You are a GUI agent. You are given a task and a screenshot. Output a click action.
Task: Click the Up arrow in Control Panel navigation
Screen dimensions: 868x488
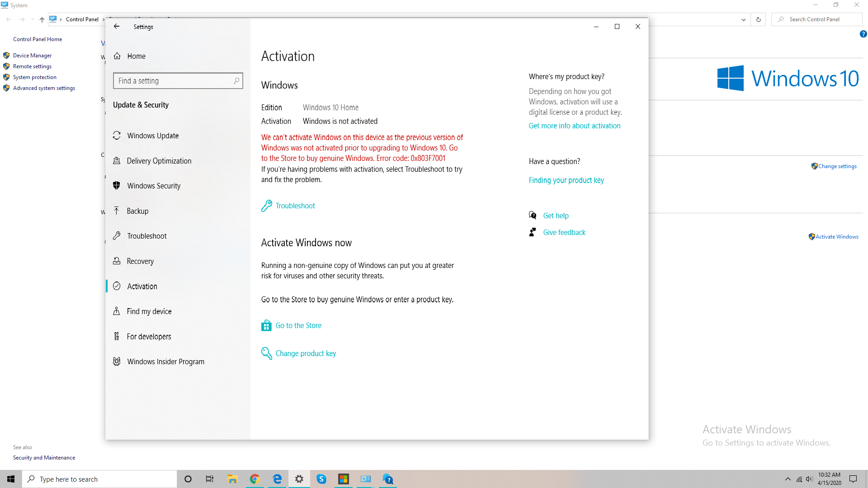[x=42, y=19]
